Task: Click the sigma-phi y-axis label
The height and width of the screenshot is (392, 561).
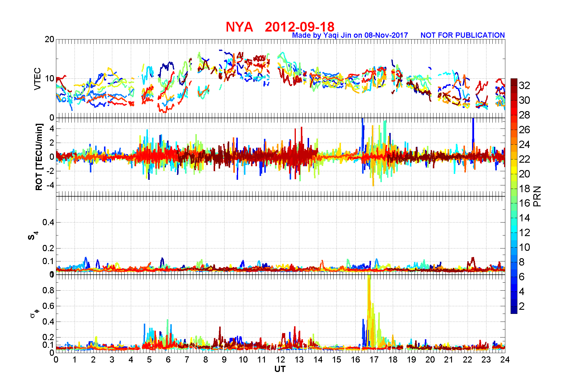Action: tap(34, 313)
